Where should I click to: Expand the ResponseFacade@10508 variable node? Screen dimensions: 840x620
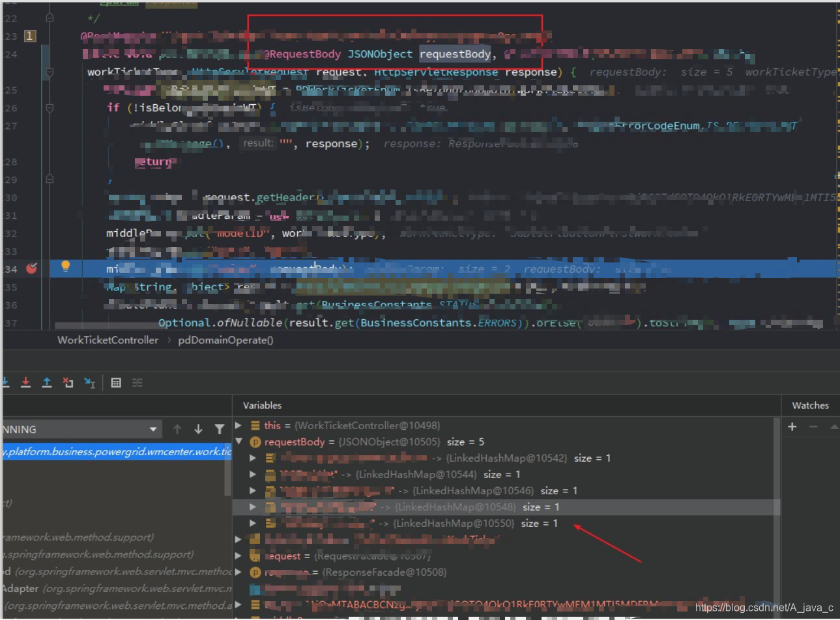point(239,572)
